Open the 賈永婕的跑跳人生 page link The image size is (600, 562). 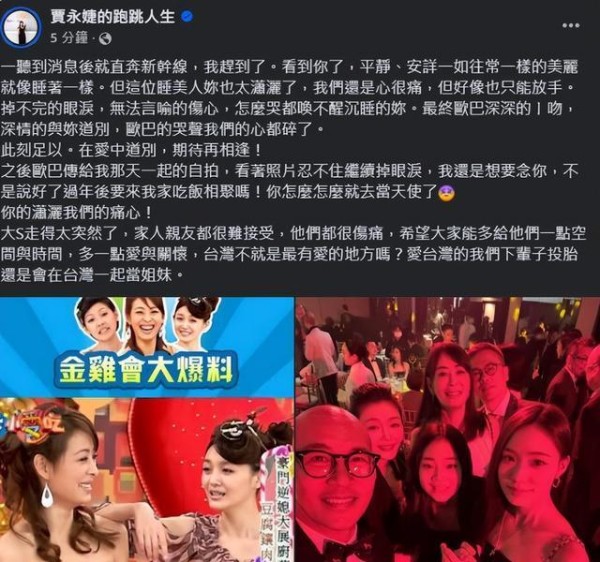tap(112, 17)
